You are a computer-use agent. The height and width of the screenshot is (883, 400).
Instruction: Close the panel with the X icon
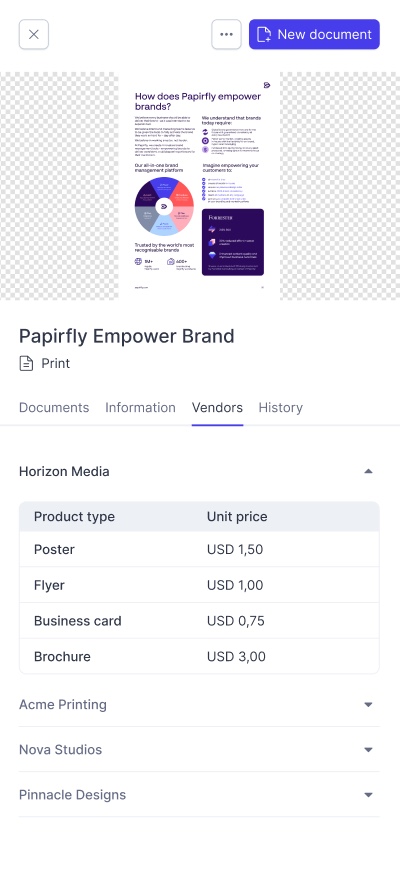[x=34, y=34]
